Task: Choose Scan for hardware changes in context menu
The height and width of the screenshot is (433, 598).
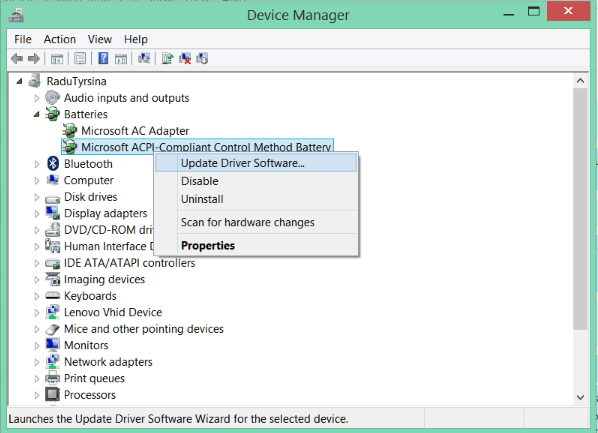Action: pyautogui.click(x=256, y=222)
